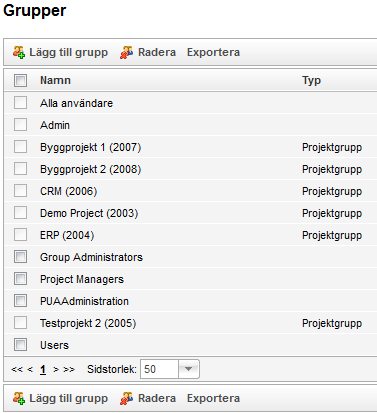Click the Radera delete icon in top toolbar
This screenshot has height=413, width=377.
tap(126, 52)
